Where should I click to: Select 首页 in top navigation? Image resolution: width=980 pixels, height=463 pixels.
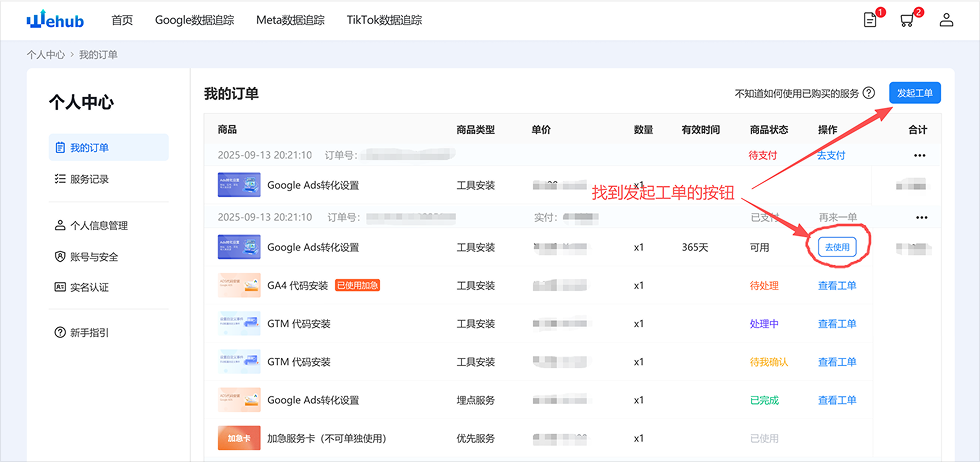[x=122, y=20]
